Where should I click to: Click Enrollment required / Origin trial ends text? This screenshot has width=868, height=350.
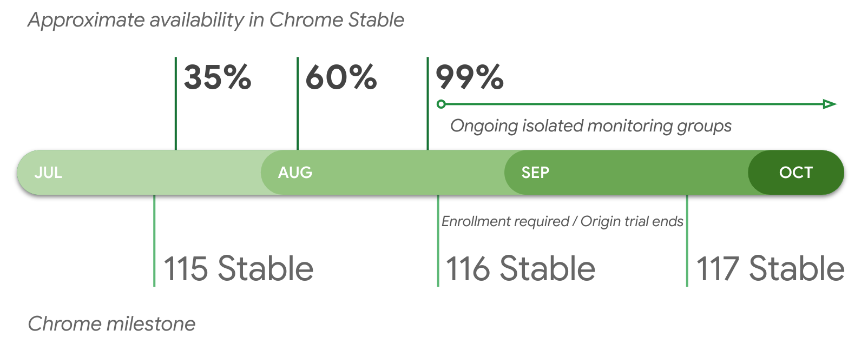[562, 221]
